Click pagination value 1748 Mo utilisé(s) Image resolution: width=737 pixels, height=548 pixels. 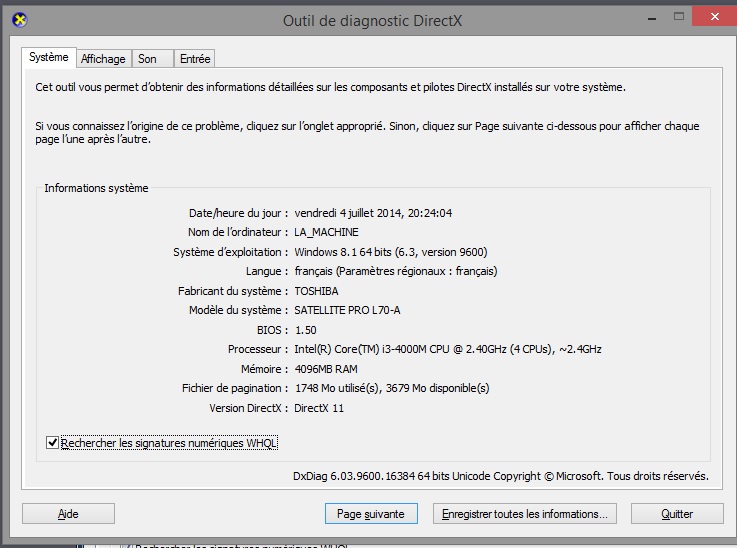pyautogui.click(x=392, y=388)
